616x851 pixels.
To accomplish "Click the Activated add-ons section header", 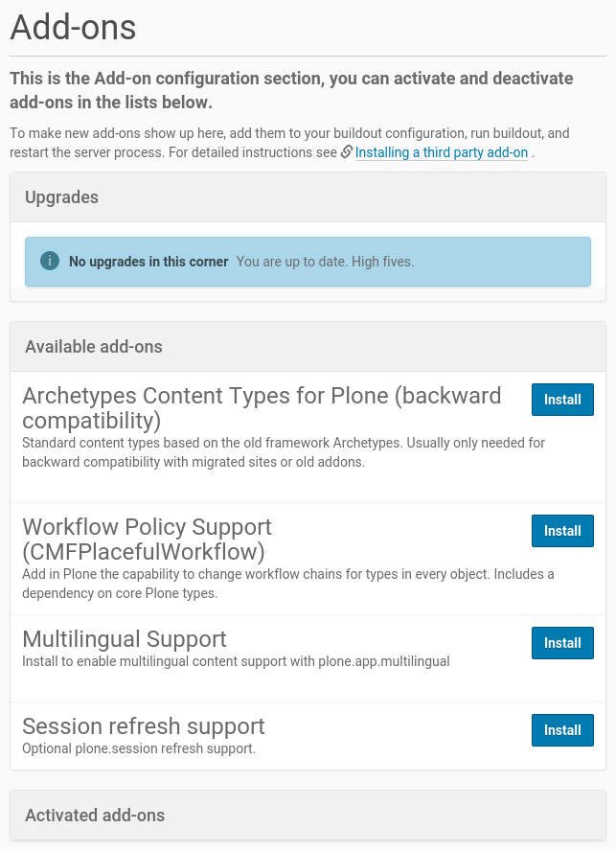I will 95,816.
